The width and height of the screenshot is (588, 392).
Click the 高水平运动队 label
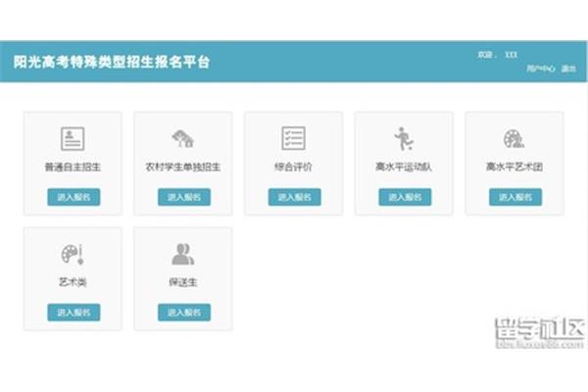click(404, 167)
